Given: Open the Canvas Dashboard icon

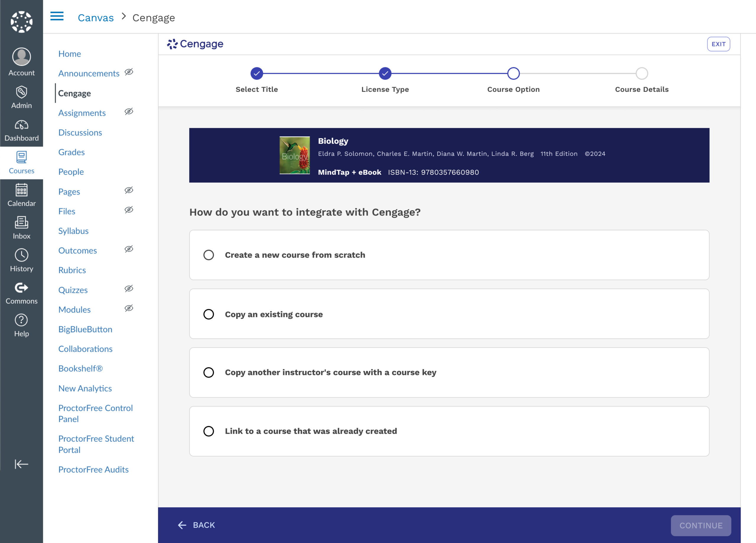Looking at the screenshot, I should tap(21, 125).
